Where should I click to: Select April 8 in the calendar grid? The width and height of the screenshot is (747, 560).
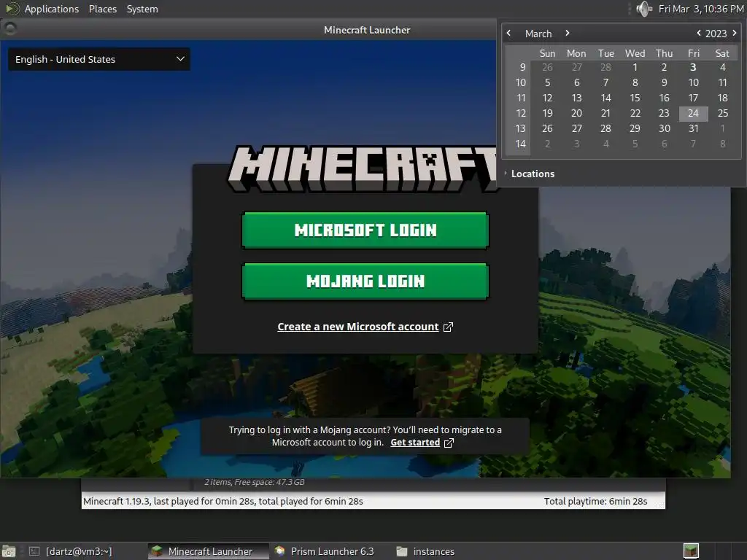723,144
